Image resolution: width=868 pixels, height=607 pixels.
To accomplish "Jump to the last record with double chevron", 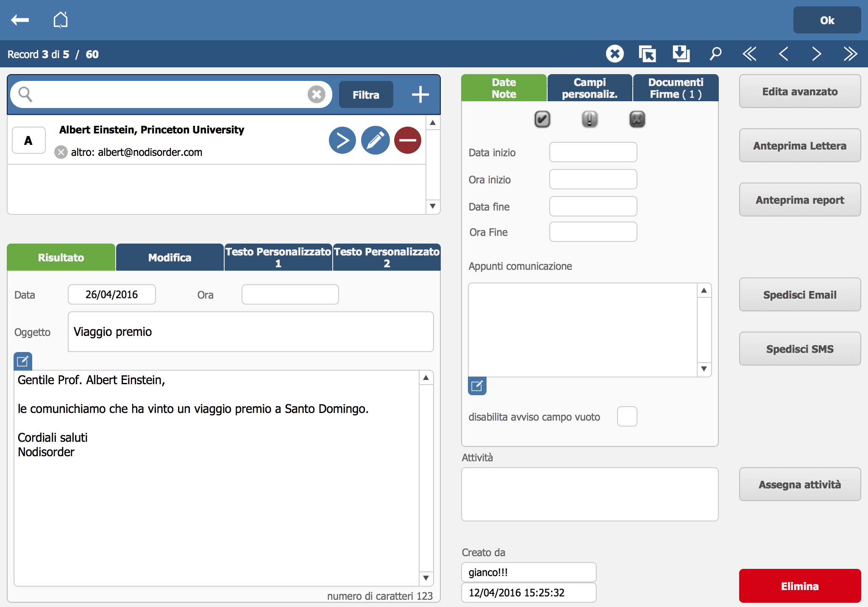I will click(x=850, y=54).
